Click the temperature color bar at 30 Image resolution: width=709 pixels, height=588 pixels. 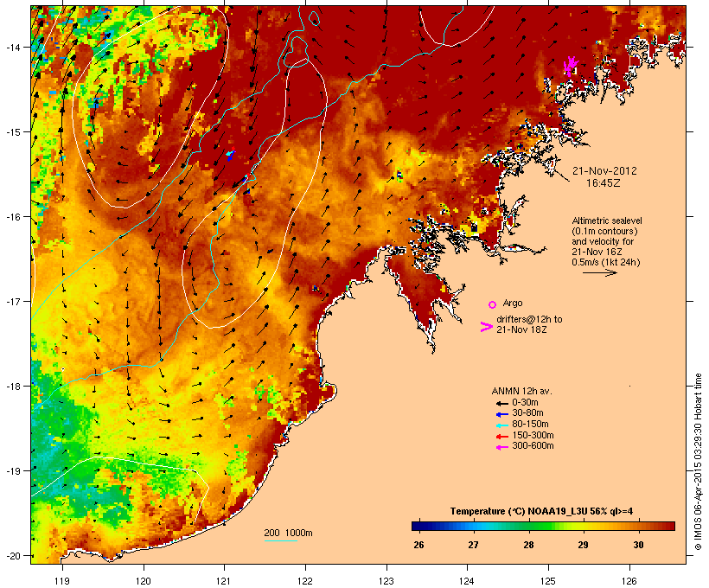[x=638, y=526]
